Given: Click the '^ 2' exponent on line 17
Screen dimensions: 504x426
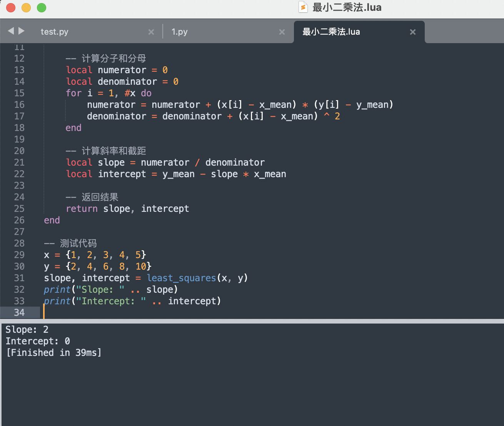Looking at the screenshot, I should (x=332, y=116).
